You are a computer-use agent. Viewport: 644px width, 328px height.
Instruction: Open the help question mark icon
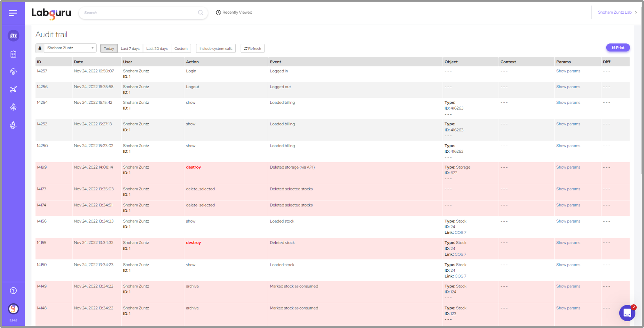13,291
